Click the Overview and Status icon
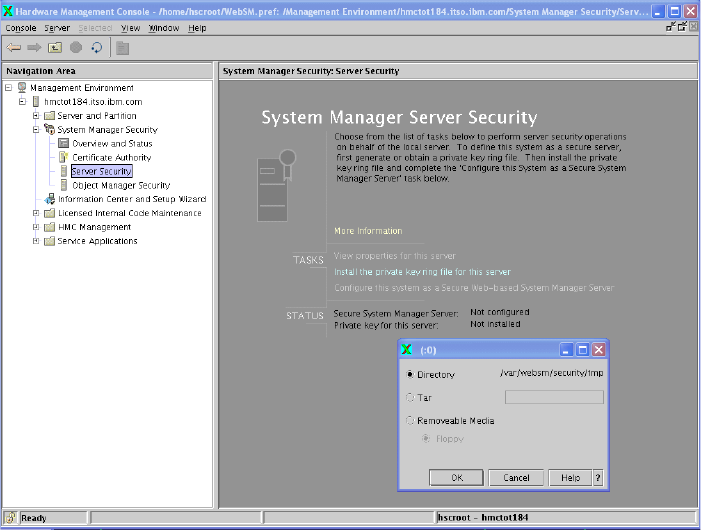 (64, 143)
